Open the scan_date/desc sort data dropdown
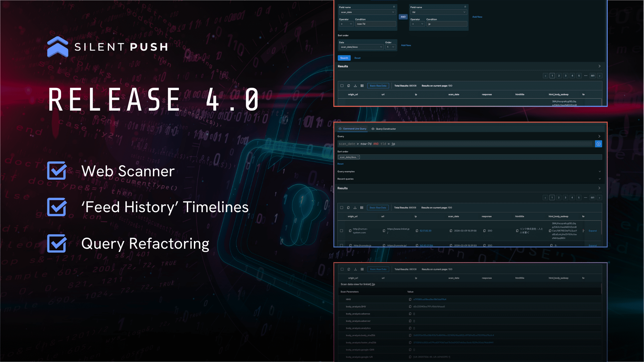Viewport: 644px width, 362px height. (x=361, y=47)
